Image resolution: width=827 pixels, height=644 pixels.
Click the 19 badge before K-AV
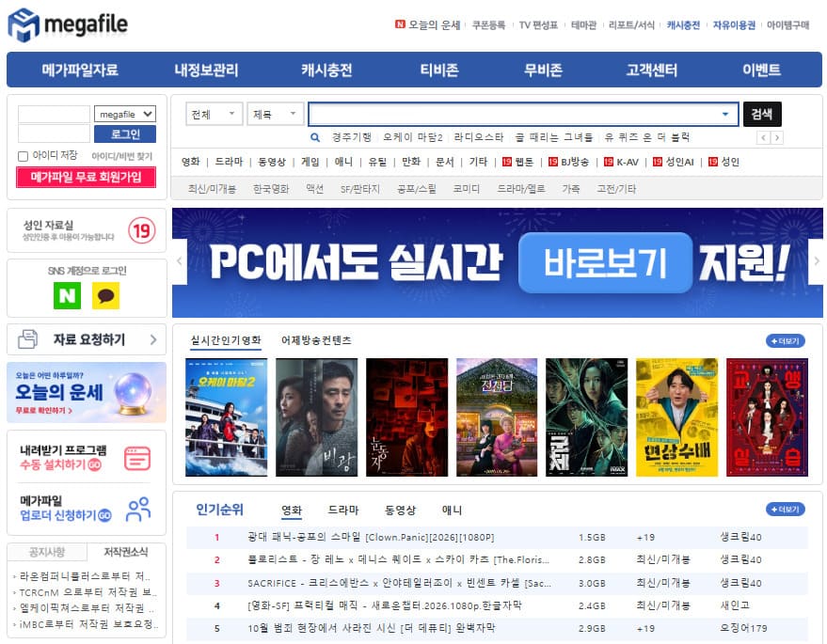tap(608, 162)
